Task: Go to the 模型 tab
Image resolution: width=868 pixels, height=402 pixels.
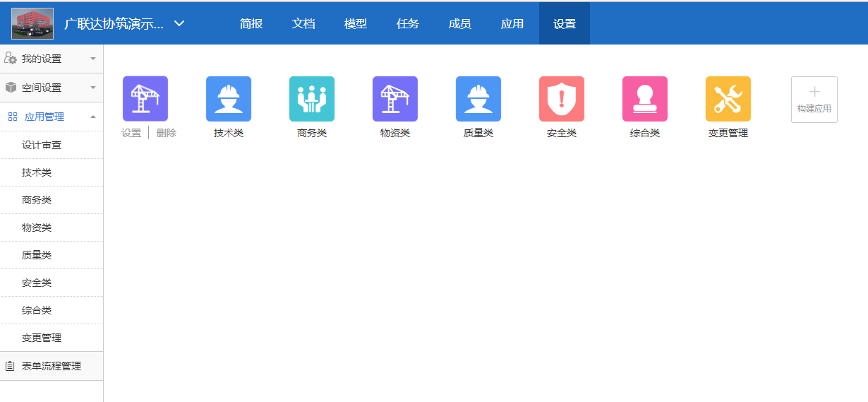Action: coord(356,23)
